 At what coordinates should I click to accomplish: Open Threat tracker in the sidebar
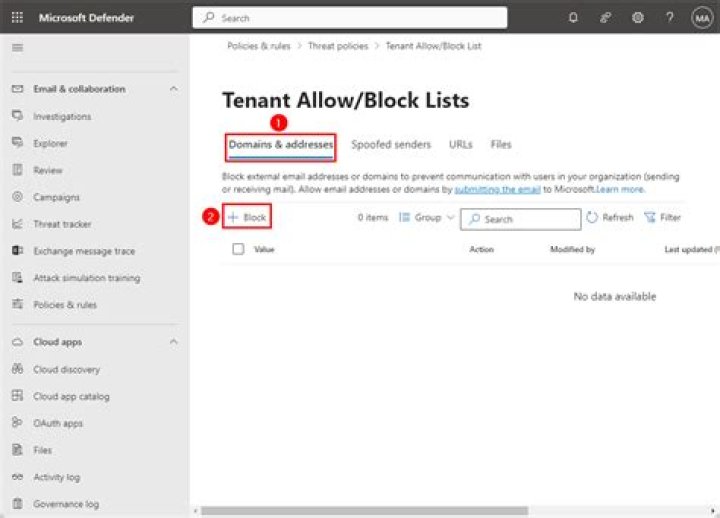(x=62, y=224)
